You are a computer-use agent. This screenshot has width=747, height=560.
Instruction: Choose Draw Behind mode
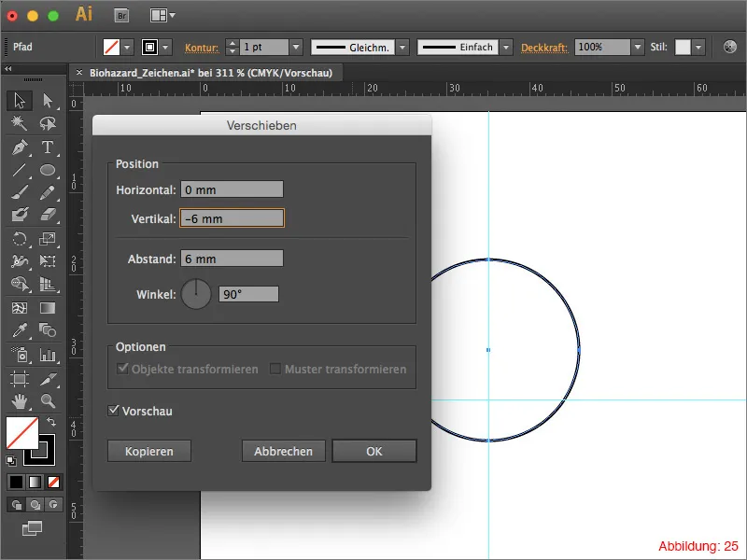pos(35,504)
